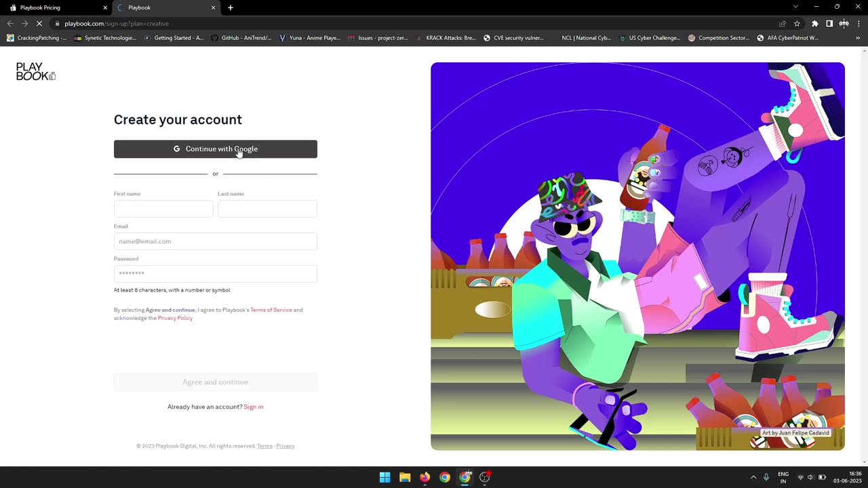Switch to the loading Playbook tab
This screenshot has width=868, height=488.
click(166, 7)
